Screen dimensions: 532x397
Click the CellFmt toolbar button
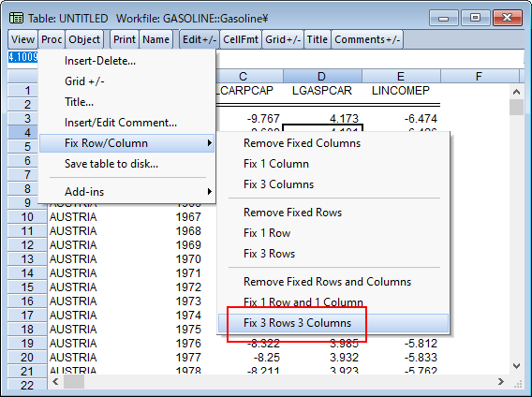241,39
